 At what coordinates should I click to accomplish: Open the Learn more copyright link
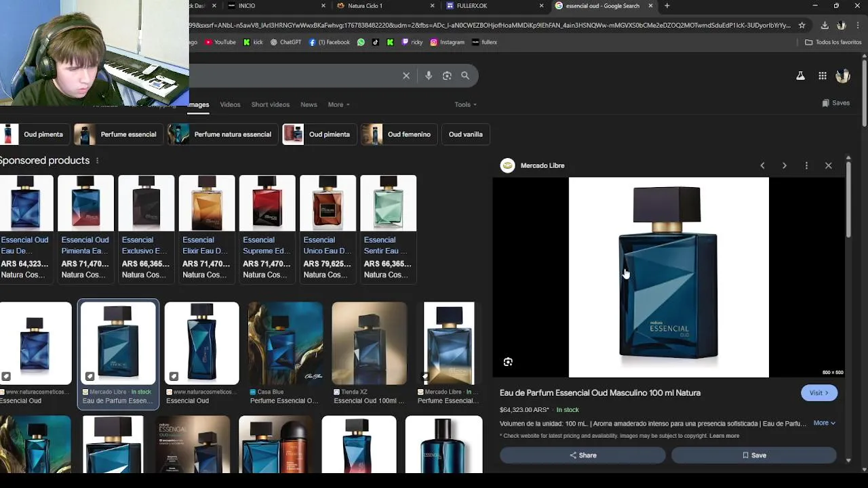[x=724, y=436]
